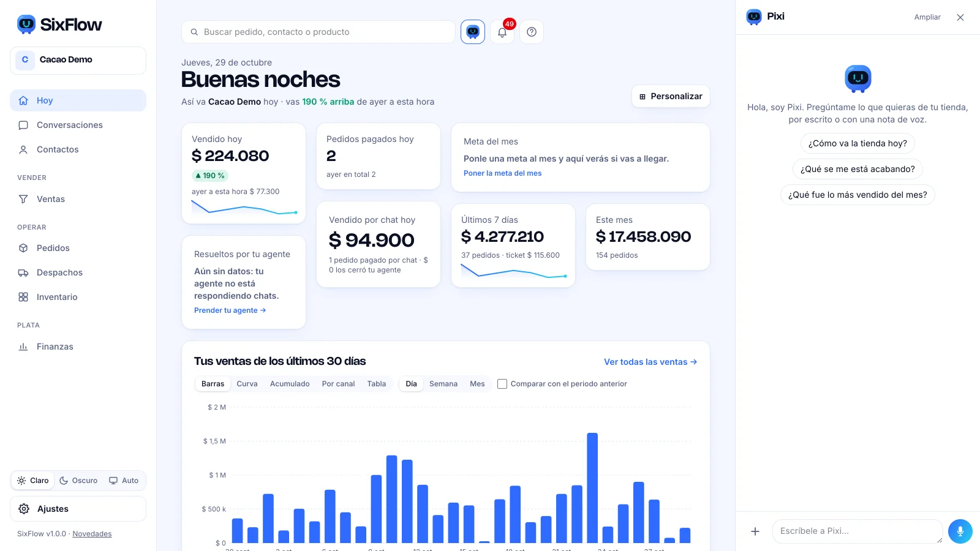
Task: Tap the microphone voice note button
Action: pyautogui.click(x=960, y=531)
